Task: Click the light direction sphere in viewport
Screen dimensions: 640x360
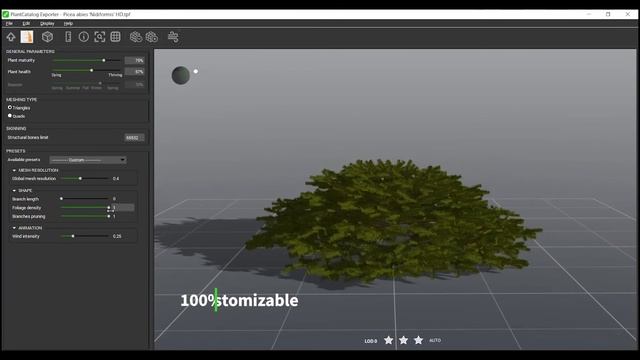Action: (181, 76)
